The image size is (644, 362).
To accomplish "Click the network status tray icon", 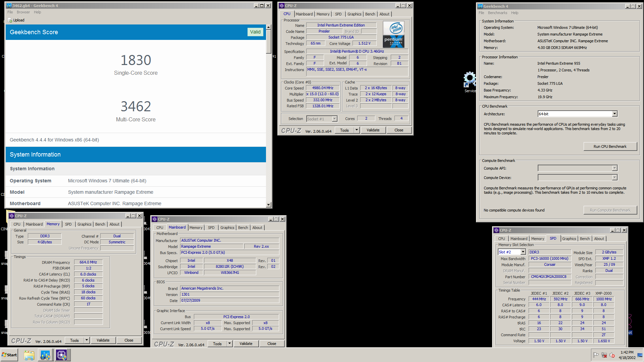I will pos(604,355).
